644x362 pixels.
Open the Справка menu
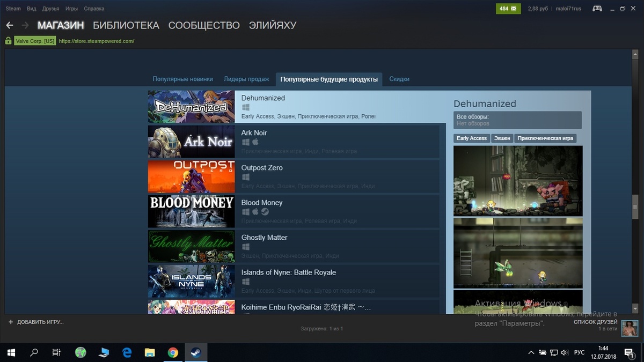click(x=94, y=9)
